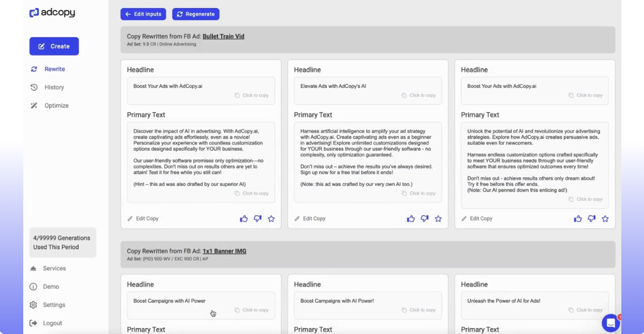
Task: Open the Optimize section
Action: point(57,106)
